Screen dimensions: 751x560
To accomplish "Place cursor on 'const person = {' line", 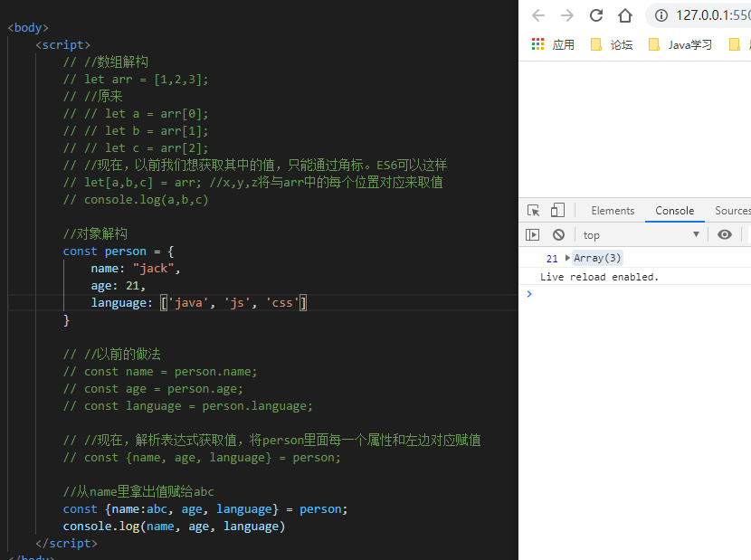I will point(119,251).
